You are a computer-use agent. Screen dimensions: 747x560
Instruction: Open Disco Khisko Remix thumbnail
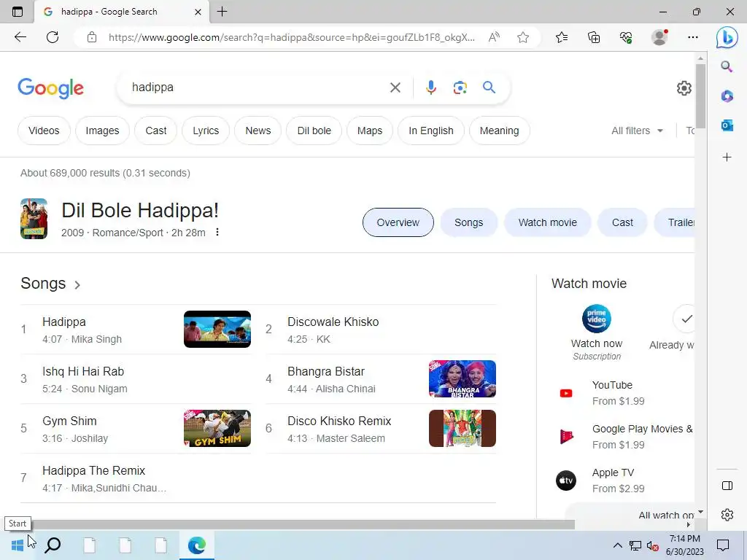pyautogui.click(x=462, y=428)
